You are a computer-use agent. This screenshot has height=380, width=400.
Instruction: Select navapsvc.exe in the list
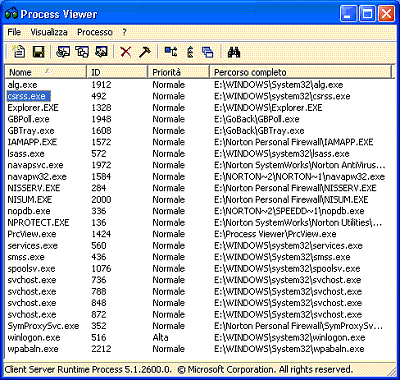35,165
